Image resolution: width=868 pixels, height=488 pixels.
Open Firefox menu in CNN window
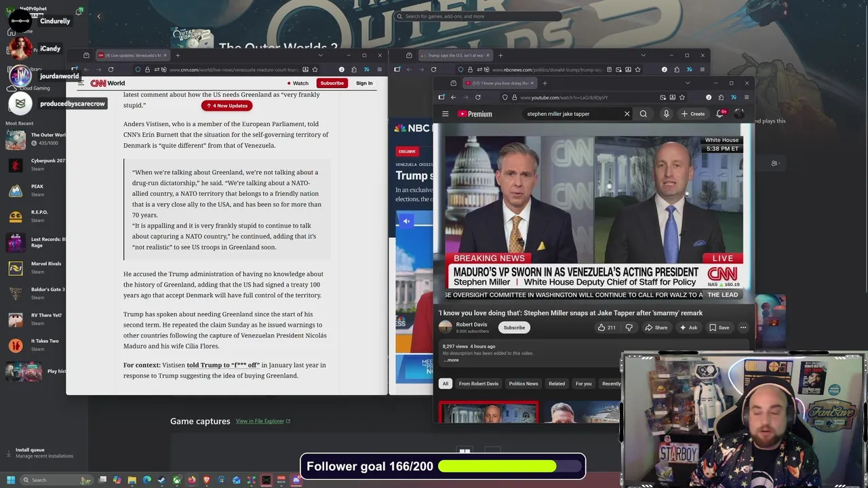pos(379,69)
